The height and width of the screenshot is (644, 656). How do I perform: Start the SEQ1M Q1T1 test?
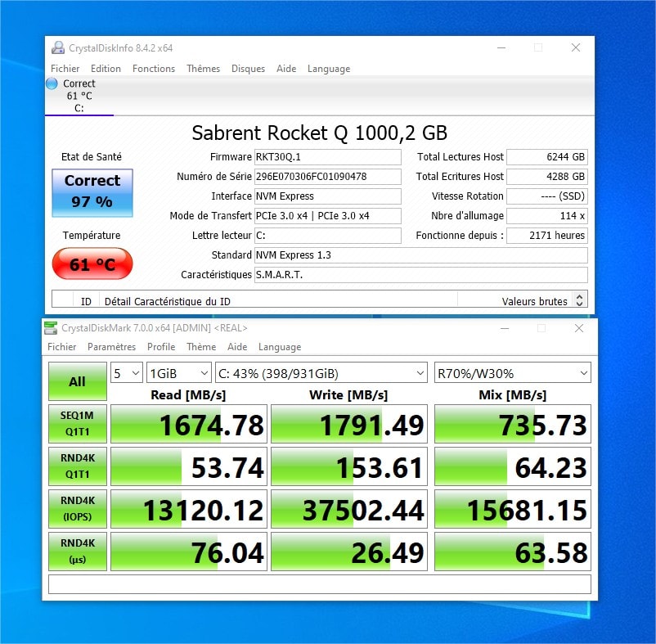click(78, 424)
